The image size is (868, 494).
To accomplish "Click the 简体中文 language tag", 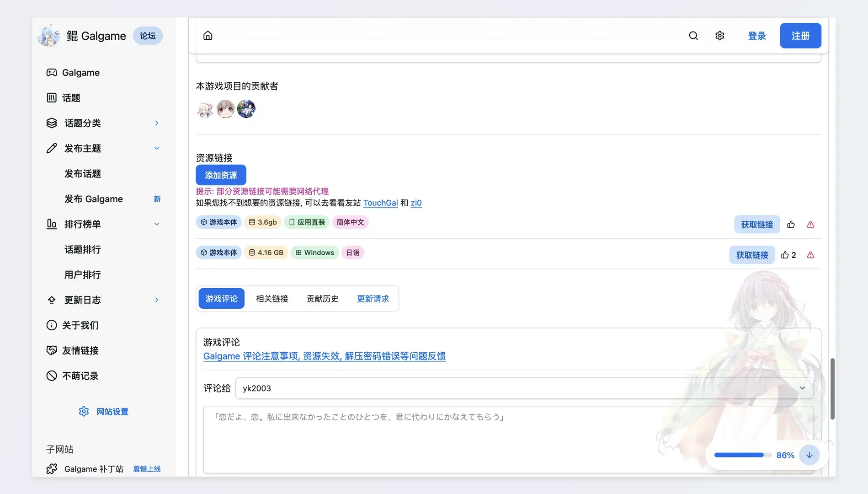I will [350, 222].
